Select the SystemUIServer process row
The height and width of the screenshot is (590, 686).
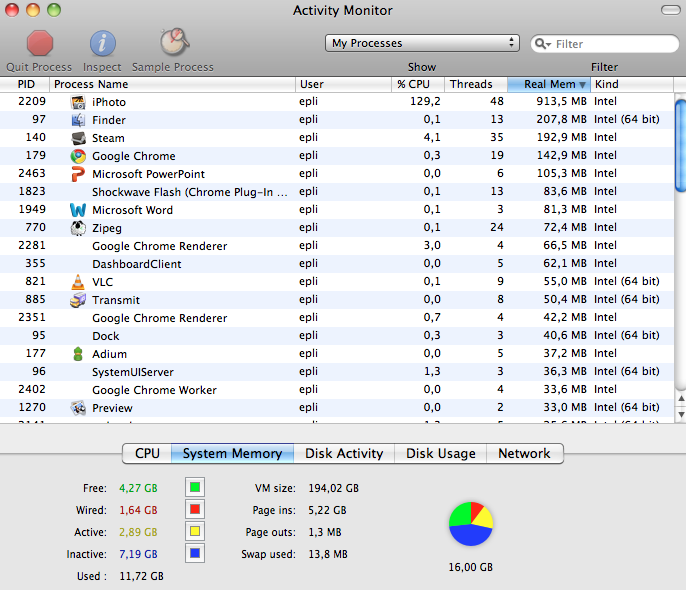(337, 372)
